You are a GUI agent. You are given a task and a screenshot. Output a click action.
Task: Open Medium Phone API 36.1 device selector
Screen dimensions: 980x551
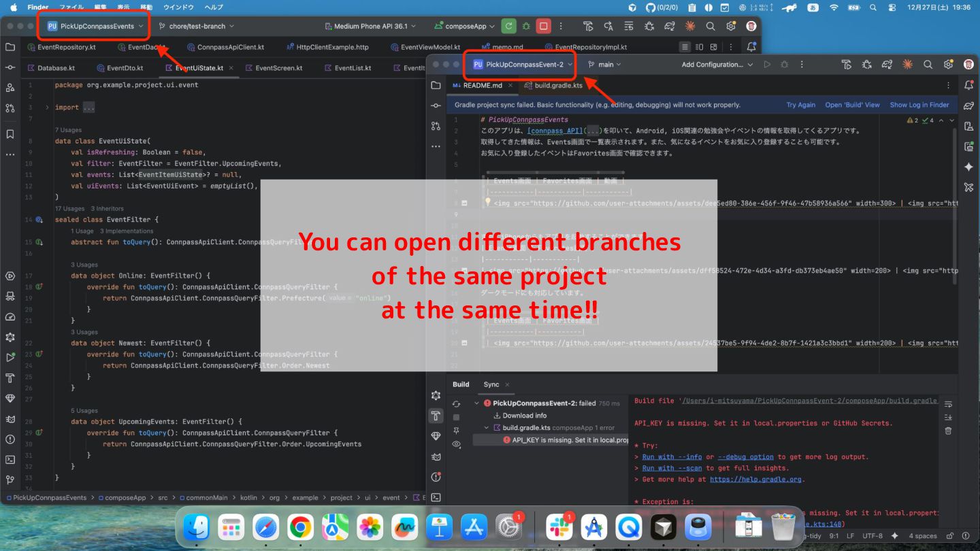tap(371, 26)
